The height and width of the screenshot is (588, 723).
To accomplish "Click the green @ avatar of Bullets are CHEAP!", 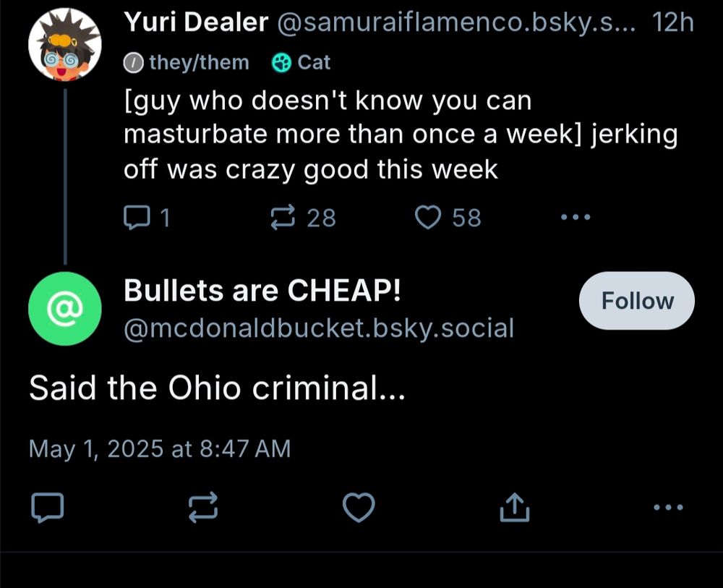I will [x=64, y=308].
